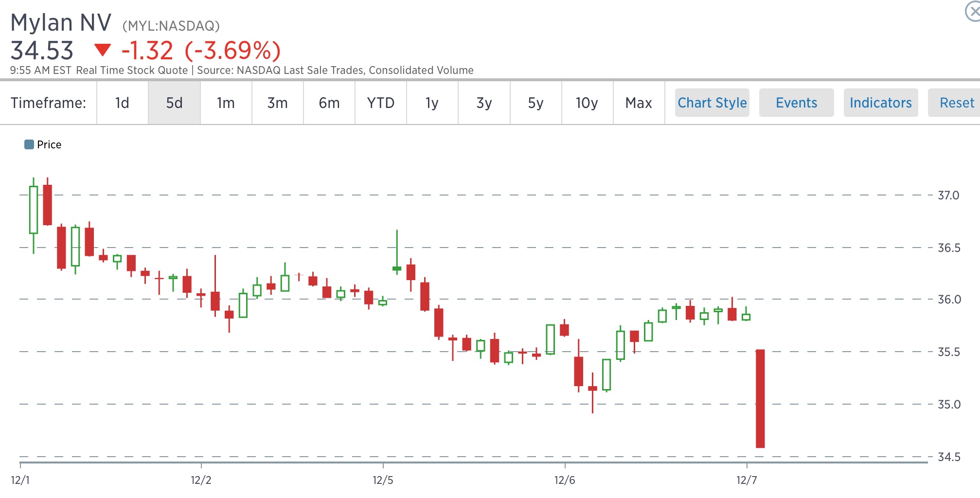Click the 37.0 price axis label
The width and height of the screenshot is (980, 498).
click(x=948, y=195)
